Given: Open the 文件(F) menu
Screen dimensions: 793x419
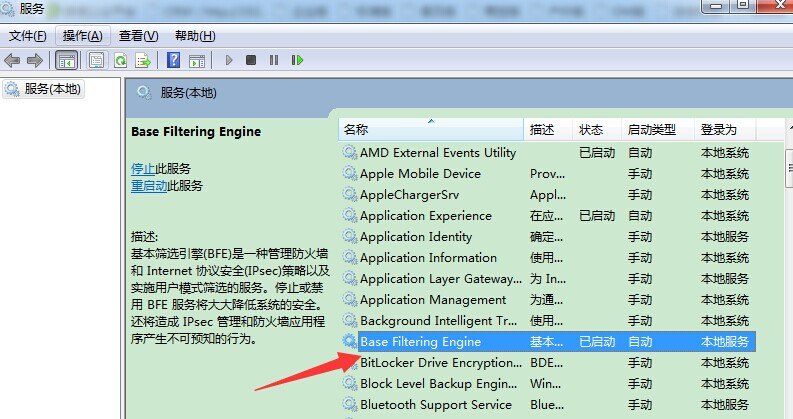Looking at the screenshot, I should tap(28, 36).
